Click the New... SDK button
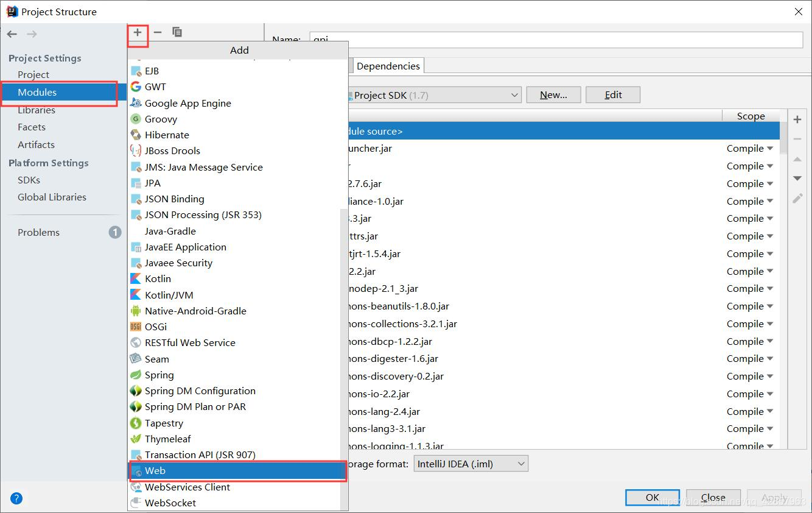Screen dimensions: 812x513 click(553, 94)
